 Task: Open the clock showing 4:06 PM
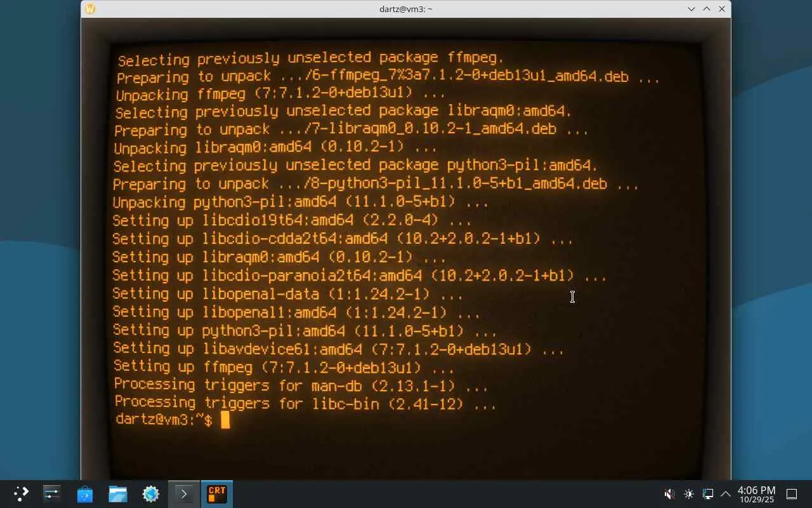tap(756, 494)
